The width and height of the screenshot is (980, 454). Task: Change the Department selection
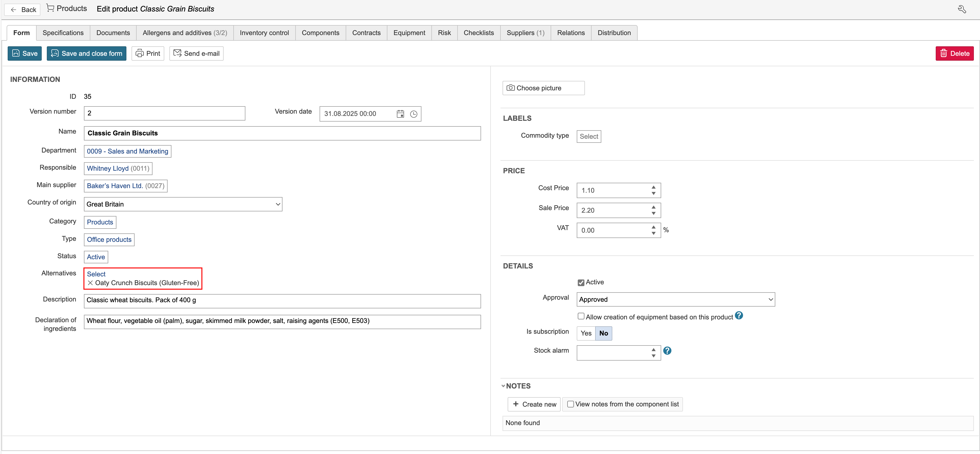[127, 151]
